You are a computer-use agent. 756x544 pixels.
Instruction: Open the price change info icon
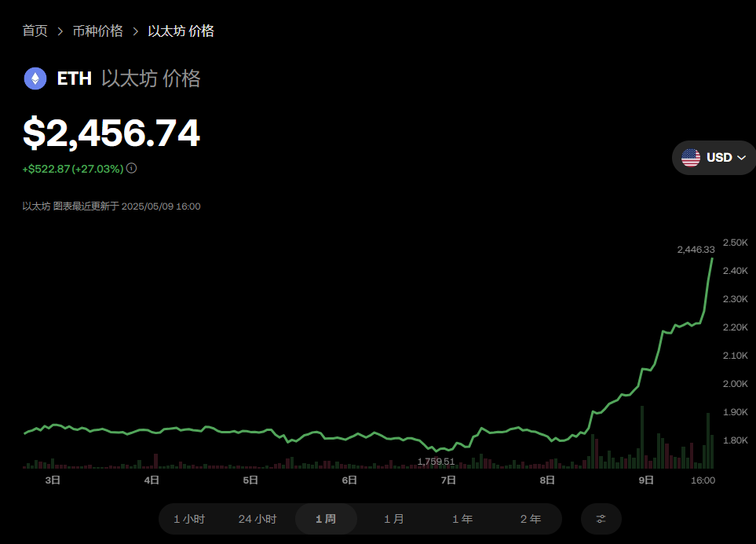132,168
